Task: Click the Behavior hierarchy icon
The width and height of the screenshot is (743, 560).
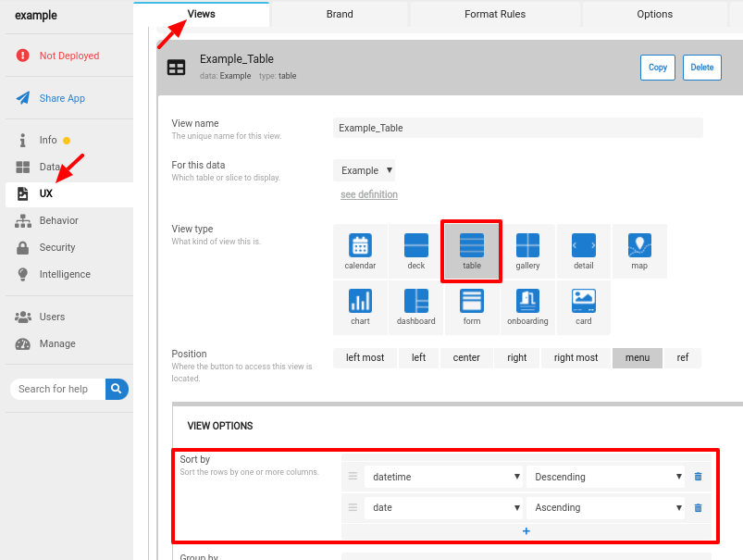Action: click(23, 220)
